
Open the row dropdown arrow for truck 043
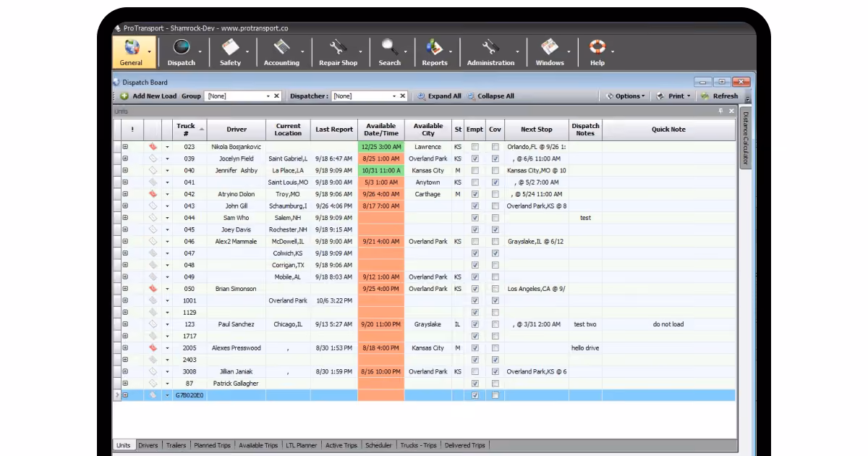pyautogui.click(x=167, y=206)
